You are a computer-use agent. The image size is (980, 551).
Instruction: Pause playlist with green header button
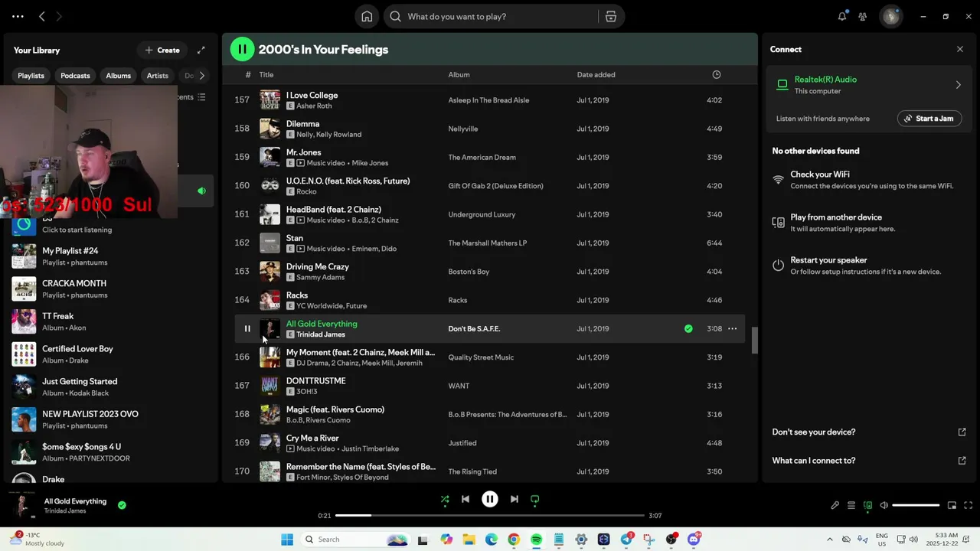click(x=242, y=49)
